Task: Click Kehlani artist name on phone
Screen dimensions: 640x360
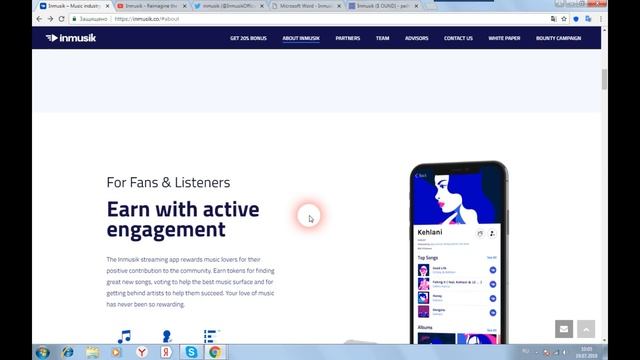Action: click(x=430, y=232)
